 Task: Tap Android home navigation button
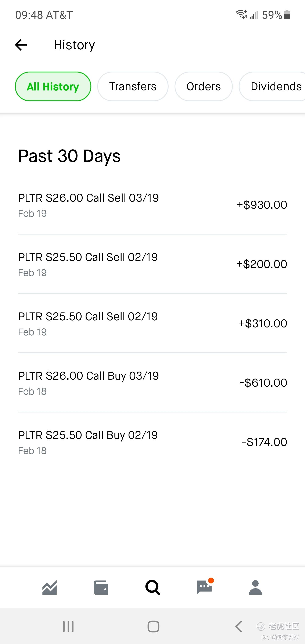[153, 626]
